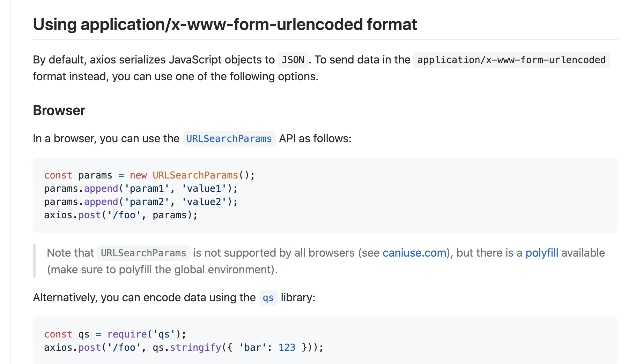Click the 'bar' string in the code
Viewport: 636px width, 364px height.
click(250, 348)
